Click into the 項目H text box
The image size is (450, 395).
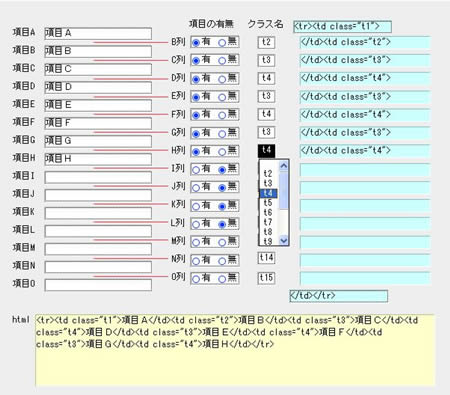tap(98, 159)
